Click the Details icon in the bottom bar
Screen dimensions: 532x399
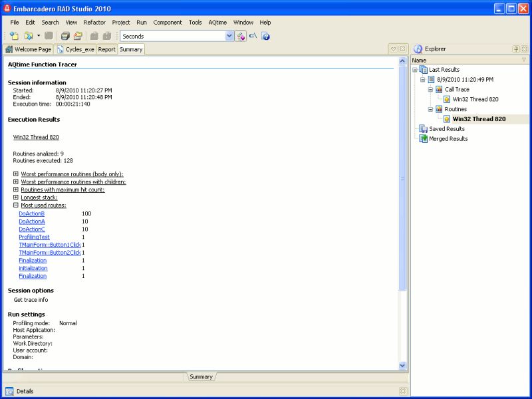click(10, 391)
